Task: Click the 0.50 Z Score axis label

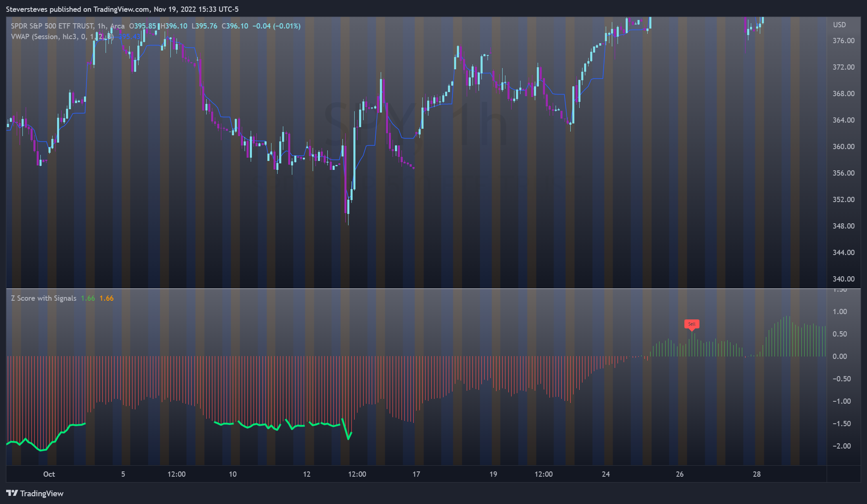Action: (840, 334)
